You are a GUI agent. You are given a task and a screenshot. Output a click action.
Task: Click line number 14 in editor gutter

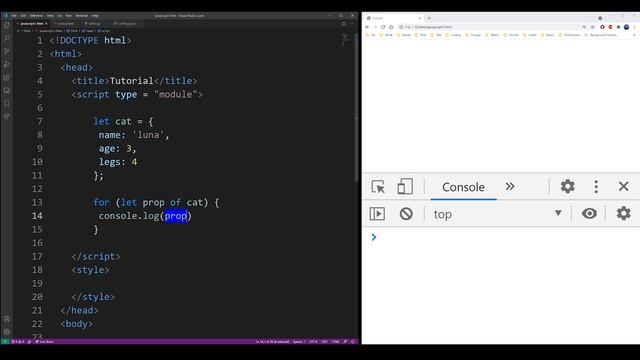(37, 216)
